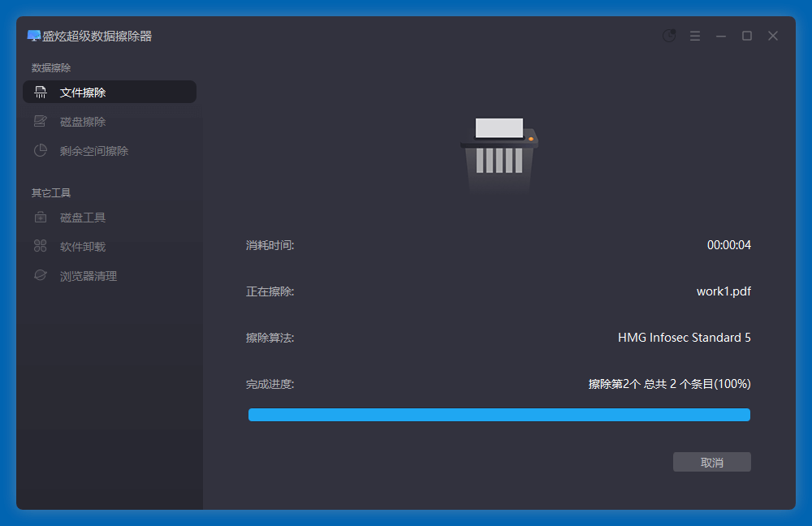Click the 磁盘擦除 disk-with-pencil icon
Screen dimensions: 812x526
click(x=41, y=122)
